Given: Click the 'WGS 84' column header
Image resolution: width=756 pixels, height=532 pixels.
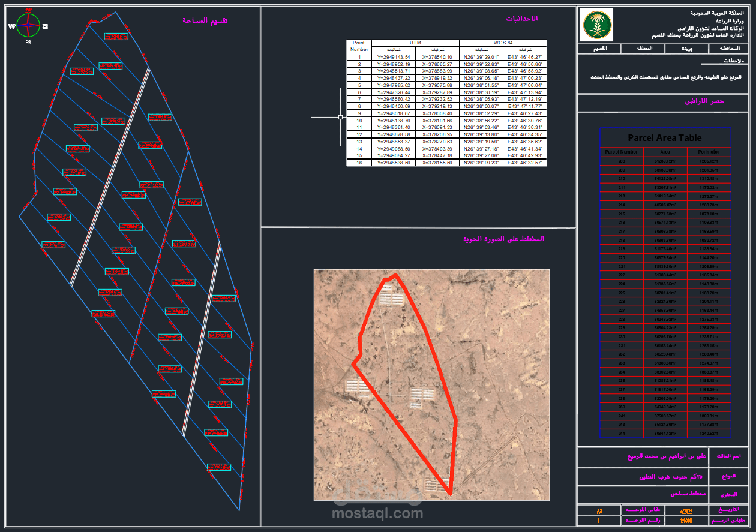Looking at the screenshot, I should pyautogui.click(x=503, y=43).
